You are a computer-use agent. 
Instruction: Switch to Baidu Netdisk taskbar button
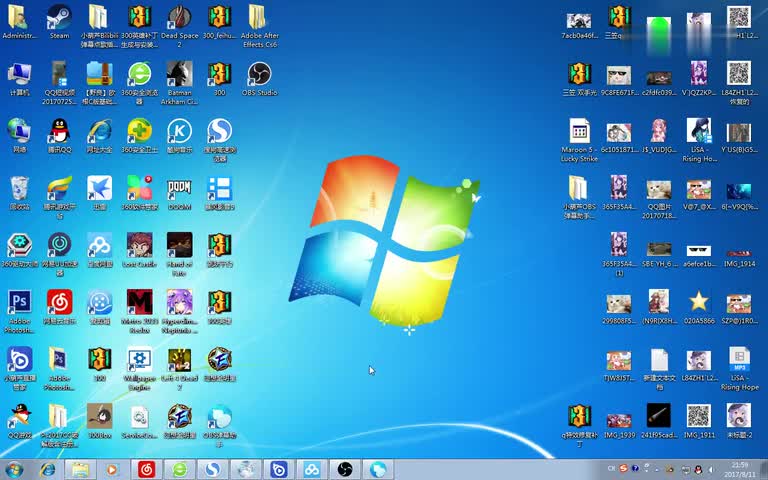pyautogui.click(x=312, y=470)
